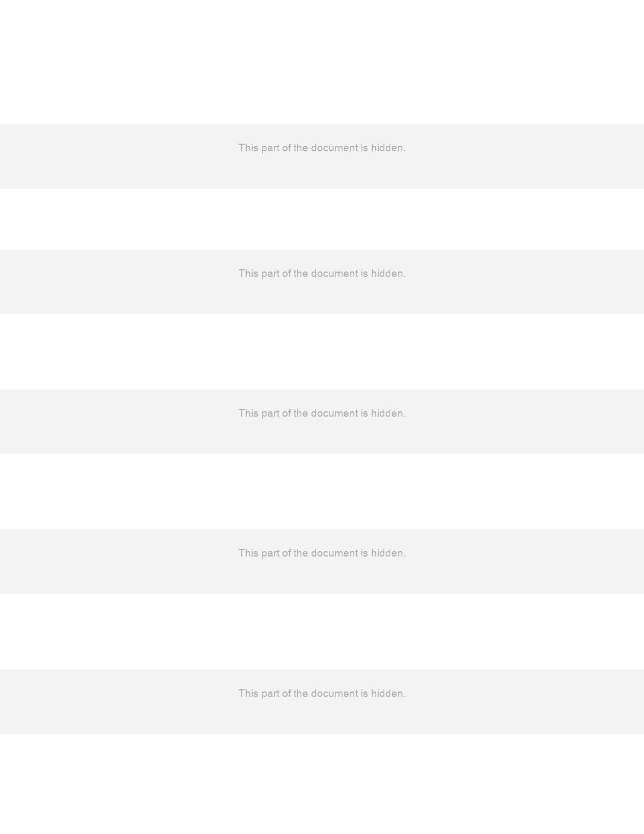Click gray area left of first banner's text
Image resolution: width=644 pixels, height=834 pixels.
point(119,156)
